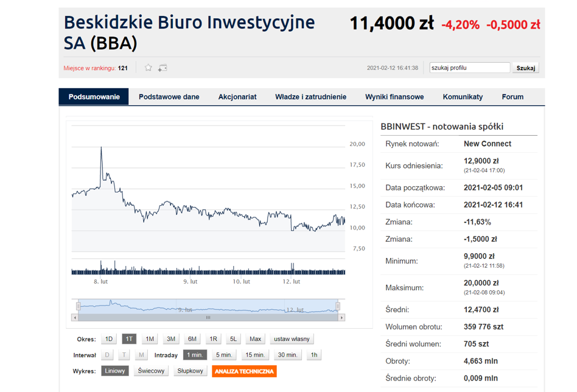This screenshot has height=392, width=577.
Task: Click the 359 776 szt volume value
Action: (483, 326)
